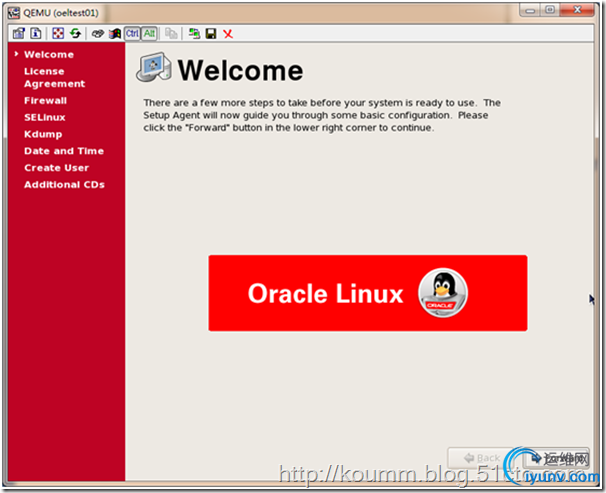This screenshot has width=606, height=493.
Task: Toggle the Ctrl key button
Action: (x=132, y=34)
